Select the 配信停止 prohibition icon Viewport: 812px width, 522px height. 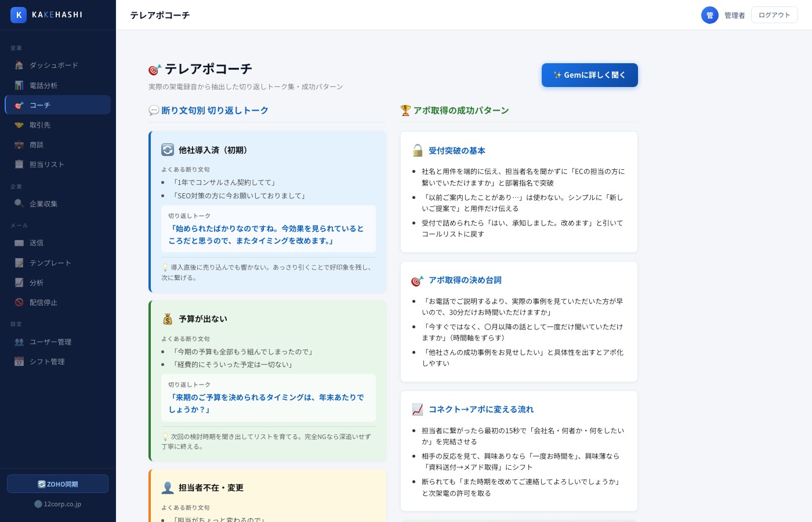(x=19, y=302)
